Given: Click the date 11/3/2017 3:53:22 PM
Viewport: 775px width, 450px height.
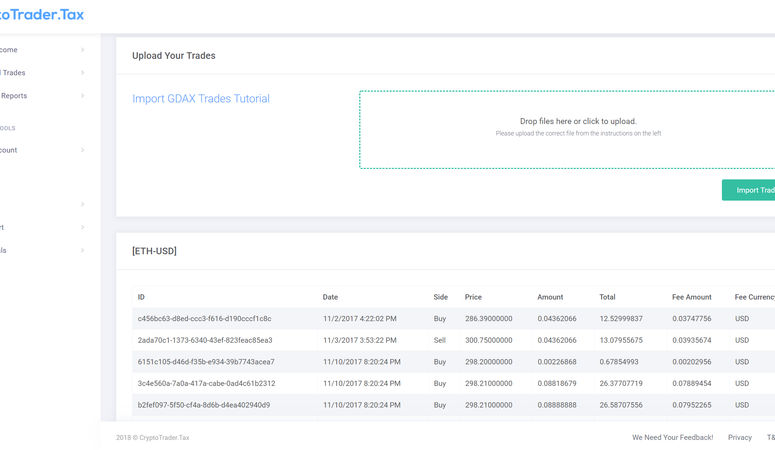Looking at the screenshot, I should pyautogui.click(x=359, y=340).
